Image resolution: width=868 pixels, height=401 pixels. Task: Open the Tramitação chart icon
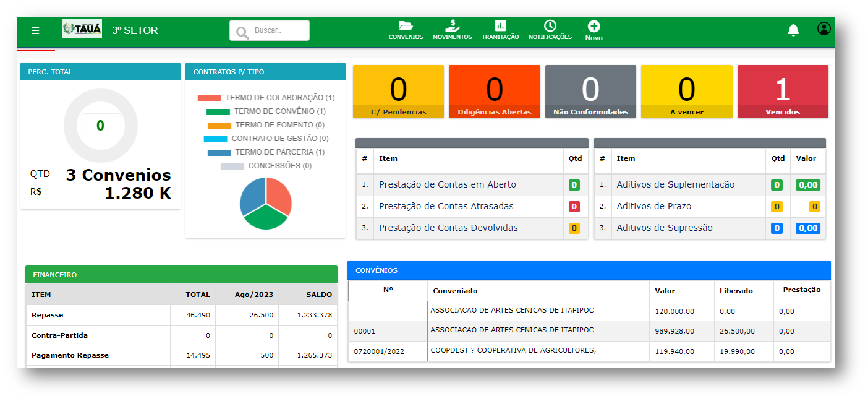500,26
